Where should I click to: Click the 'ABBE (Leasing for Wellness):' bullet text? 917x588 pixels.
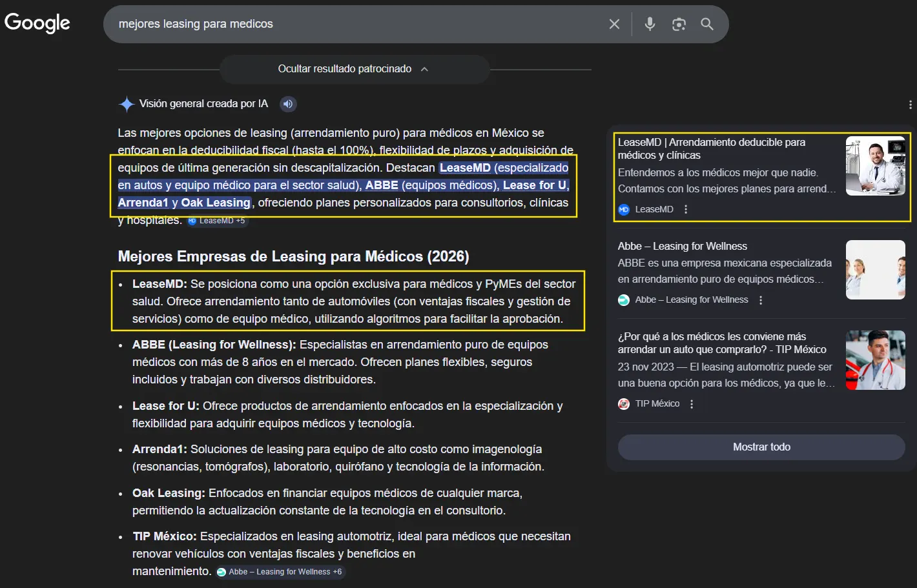tap(340, 362)
